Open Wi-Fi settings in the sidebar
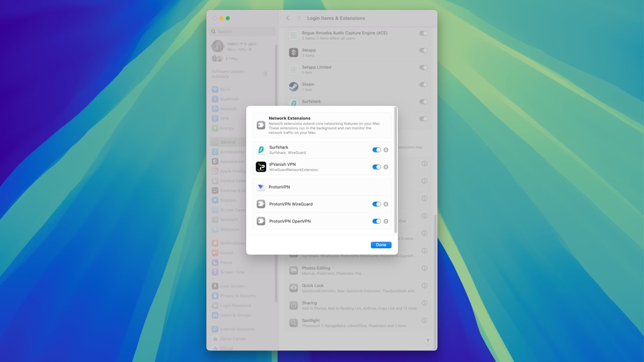The height and width of the screenshot is (362, 644). 242,90
